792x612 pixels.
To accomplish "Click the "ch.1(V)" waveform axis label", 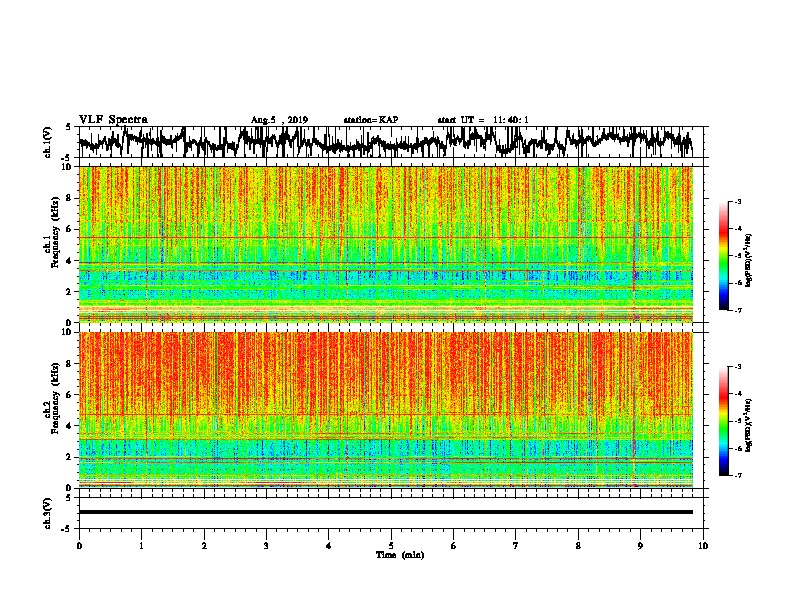I will coord(47,142).
